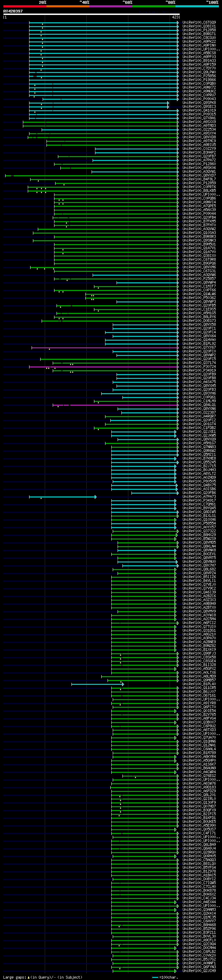This screenshot has width=222, height=980.
Task: Open hit UniRef100_C6TGQ9
Action: 199,23
